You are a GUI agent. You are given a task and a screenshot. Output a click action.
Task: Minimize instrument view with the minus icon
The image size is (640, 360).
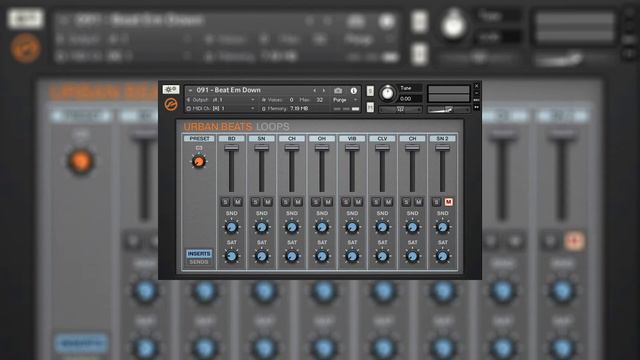pos(476,93)
